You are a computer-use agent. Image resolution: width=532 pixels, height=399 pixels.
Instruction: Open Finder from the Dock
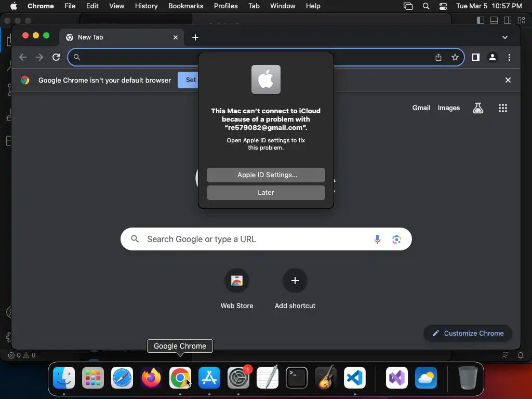click(x=64, y=378)
